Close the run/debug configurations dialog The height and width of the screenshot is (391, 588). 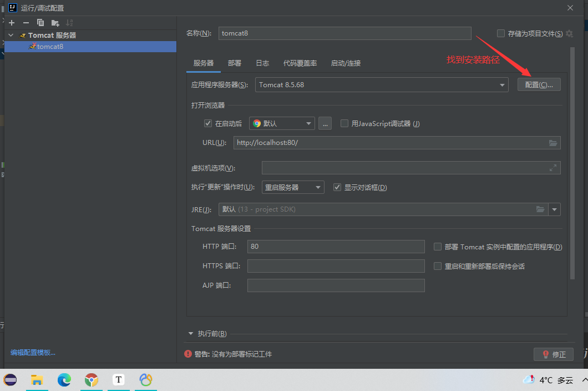(570, 8)
